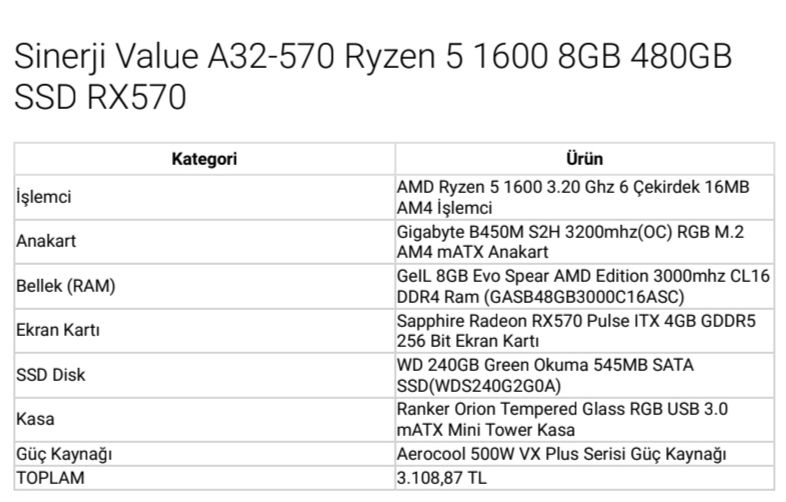Viewport: 786px width, 502px height.
Task: Click the Bellek (RAM) category cell
Action: click(x=205, y=286)
